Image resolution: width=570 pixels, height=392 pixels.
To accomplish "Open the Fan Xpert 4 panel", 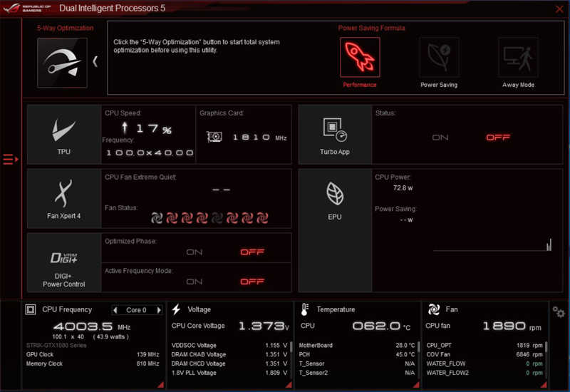I will 64,199.
